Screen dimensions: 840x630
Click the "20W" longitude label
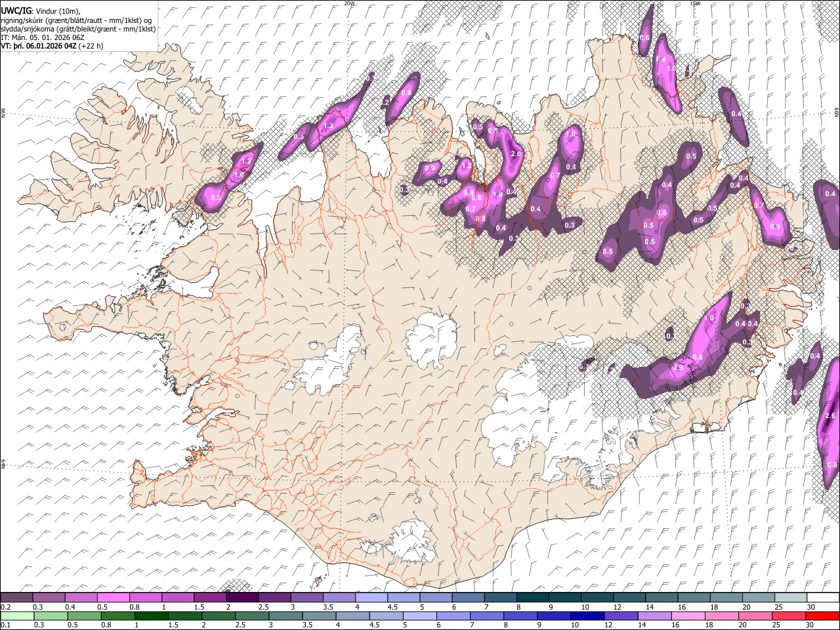click(x=349, y=3)
